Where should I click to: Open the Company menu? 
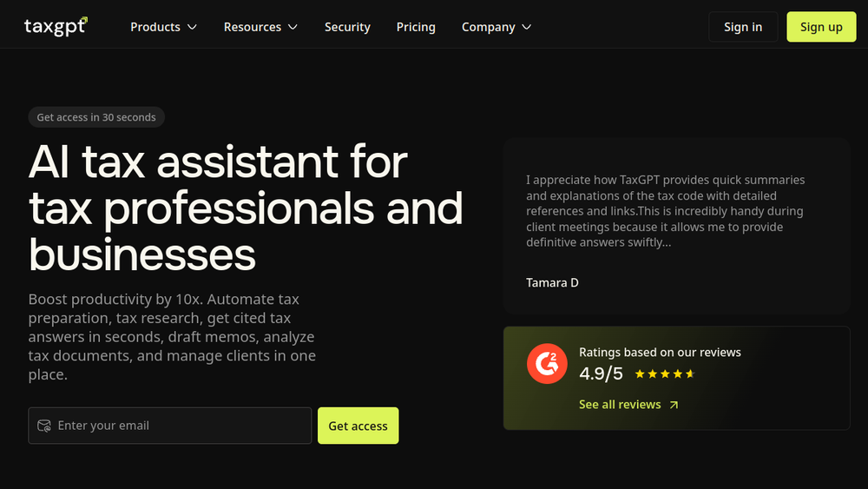(496, 27)
